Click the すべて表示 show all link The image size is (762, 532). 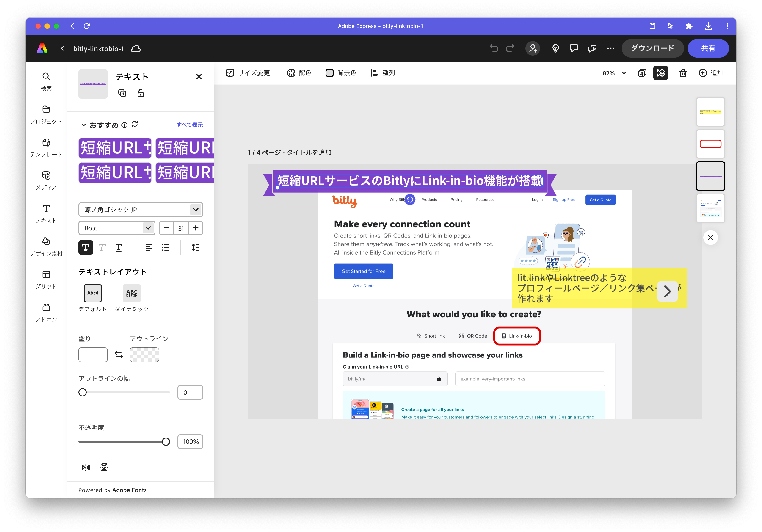click(x=190, y=125)
